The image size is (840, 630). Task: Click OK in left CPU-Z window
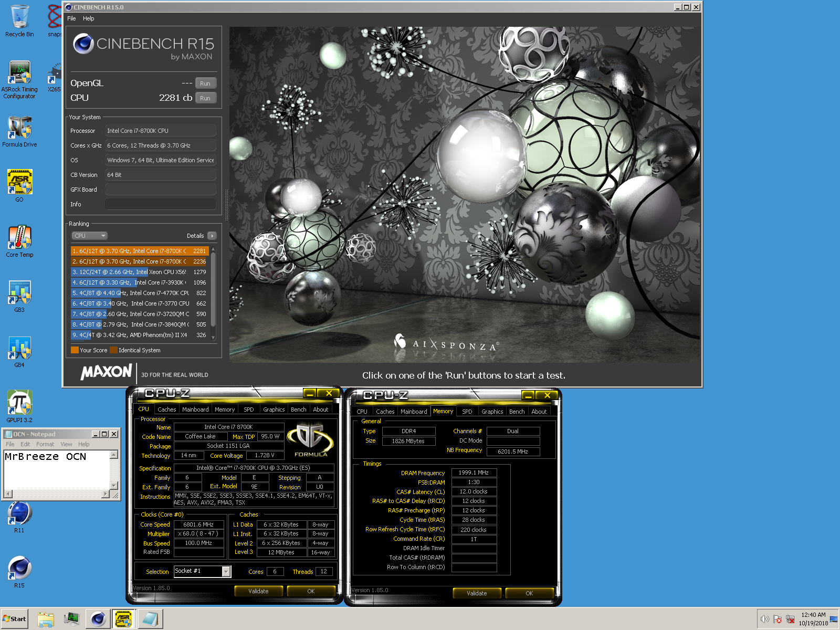coord(311,591)
